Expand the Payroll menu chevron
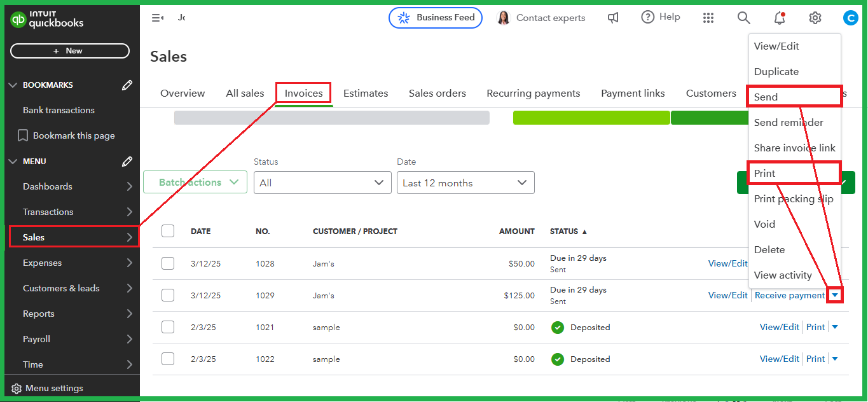Viewport: 868px width, 402px height. [x=129, y=339]
